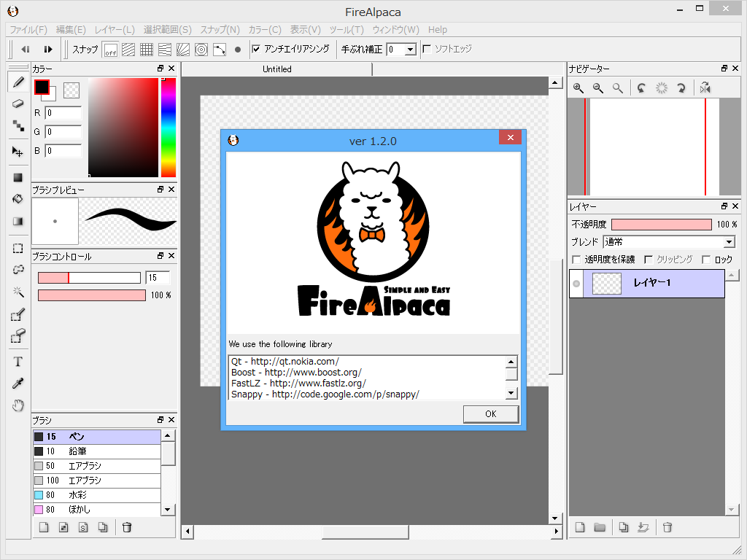Screen dimensions: 747x560
Task: Open the Help menu
Action: [438, 29]
